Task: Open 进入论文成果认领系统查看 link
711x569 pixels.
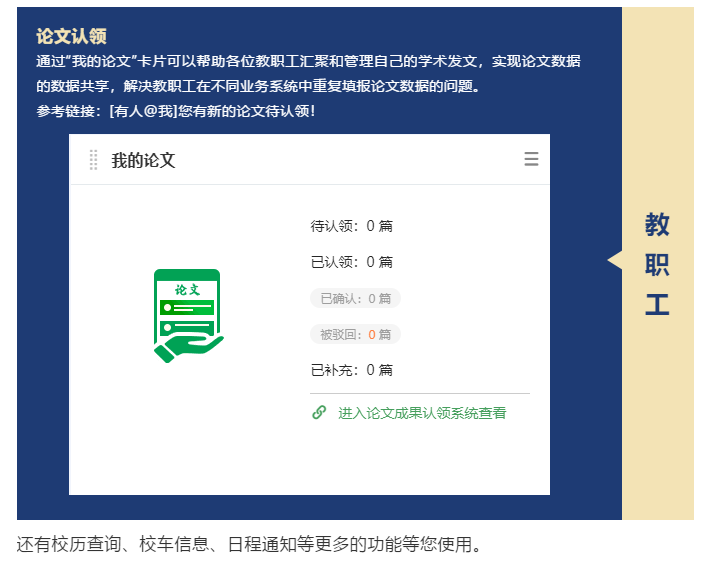Action: [x=421, y=412]
